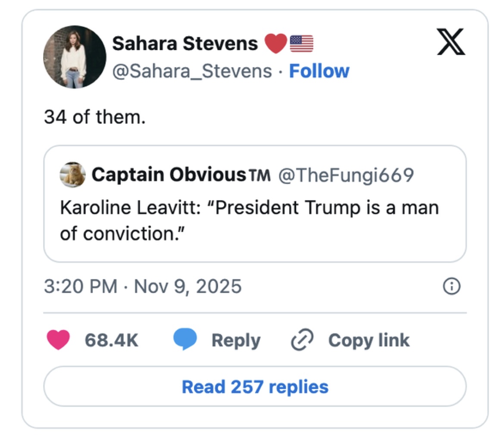Click Captain Obvious' cat avatar
Image resolution: width=504 pixels, height=443 pixels.
pyautogui.click(x=72, y=175)
